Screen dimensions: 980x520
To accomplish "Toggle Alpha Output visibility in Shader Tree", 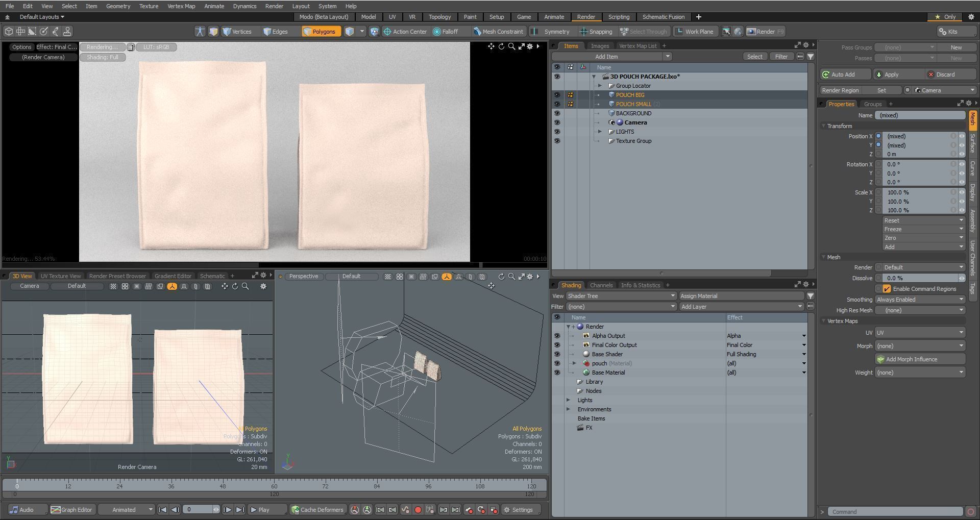I will tap(557, 336).
